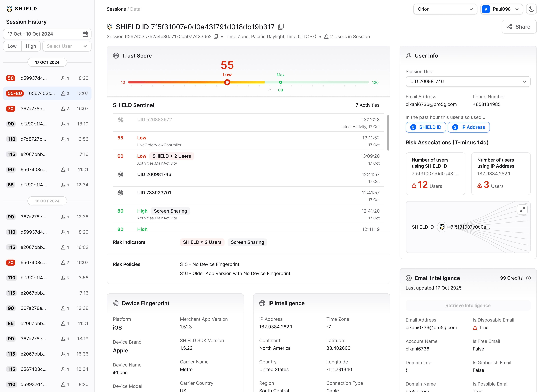Click the Trust Score target icon
549x392 pixels.
116,56
